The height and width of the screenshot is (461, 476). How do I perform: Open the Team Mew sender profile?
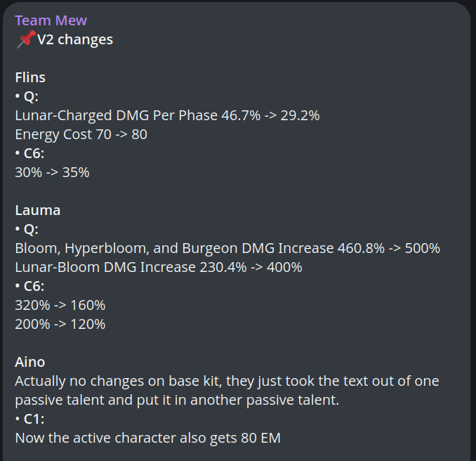click(x=51, y=20)
